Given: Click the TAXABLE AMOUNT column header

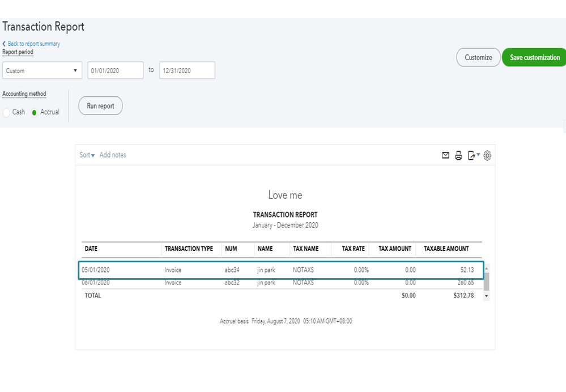Looking at the screenshot, I should coord(446,249).
